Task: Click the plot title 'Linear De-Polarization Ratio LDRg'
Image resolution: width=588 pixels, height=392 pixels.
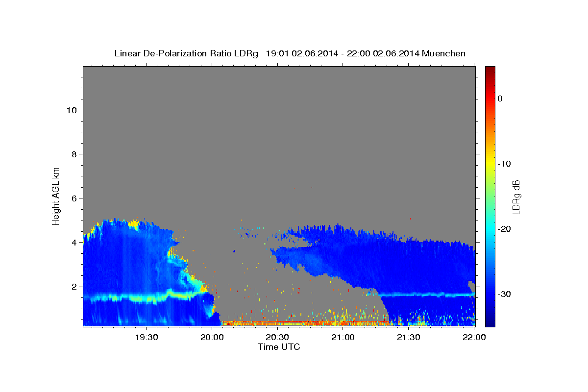Action: click(186, 53)
